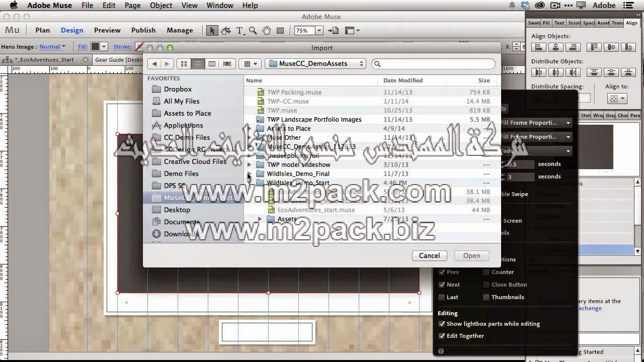Open the File menu

pos(87,6)
